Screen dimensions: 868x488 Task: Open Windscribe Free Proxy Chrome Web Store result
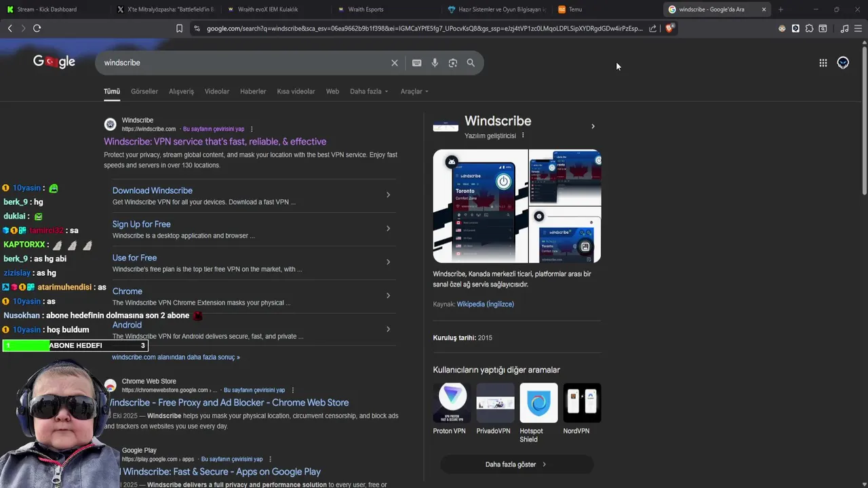click(x=229, y=403)
